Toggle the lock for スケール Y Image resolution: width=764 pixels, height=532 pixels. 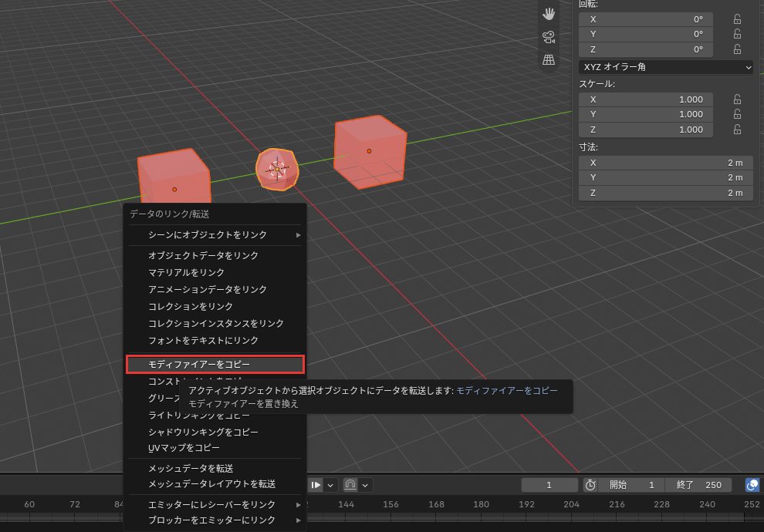(737, 114)
